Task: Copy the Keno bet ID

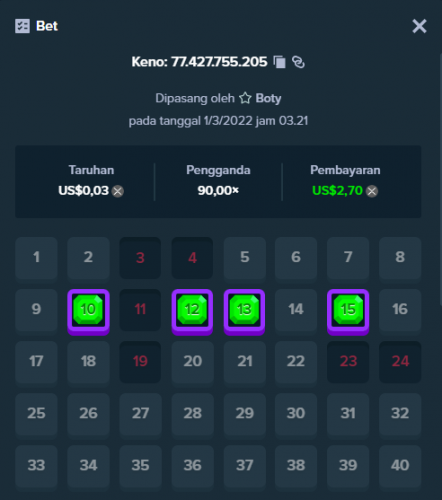Action: (x=279, y=62)
